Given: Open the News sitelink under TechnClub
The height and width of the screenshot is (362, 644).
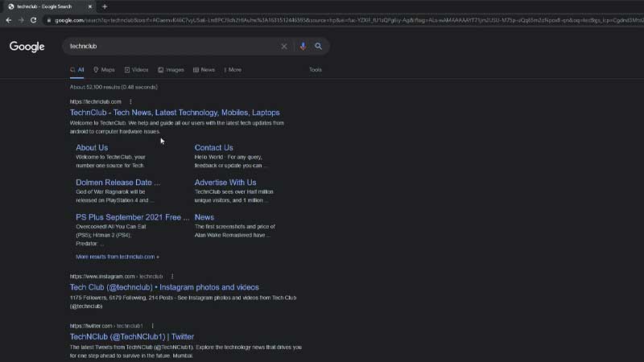Looking at the screenshot, I should [204, 217].
